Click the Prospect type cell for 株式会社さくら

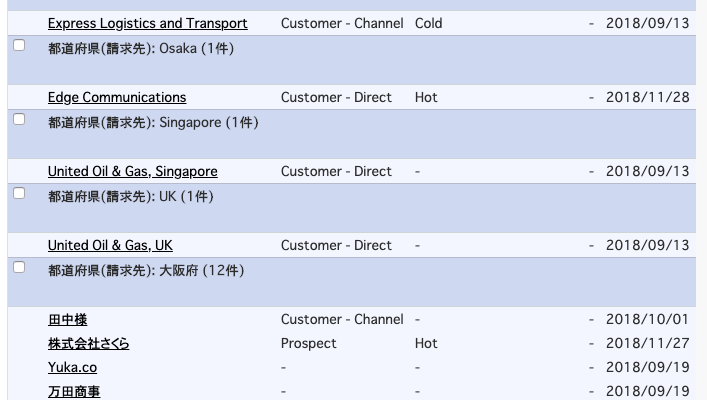[308, 343]
